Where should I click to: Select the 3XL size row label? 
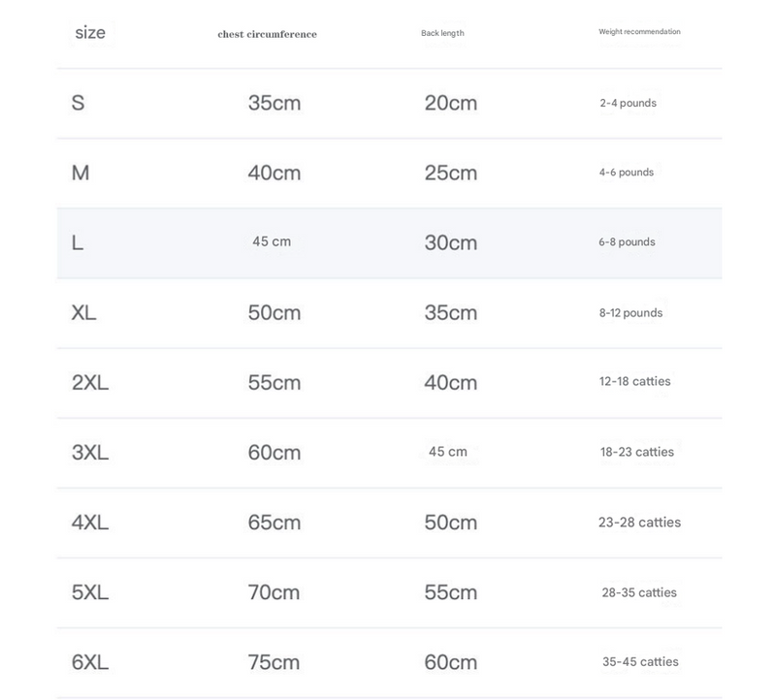(90, 453)
